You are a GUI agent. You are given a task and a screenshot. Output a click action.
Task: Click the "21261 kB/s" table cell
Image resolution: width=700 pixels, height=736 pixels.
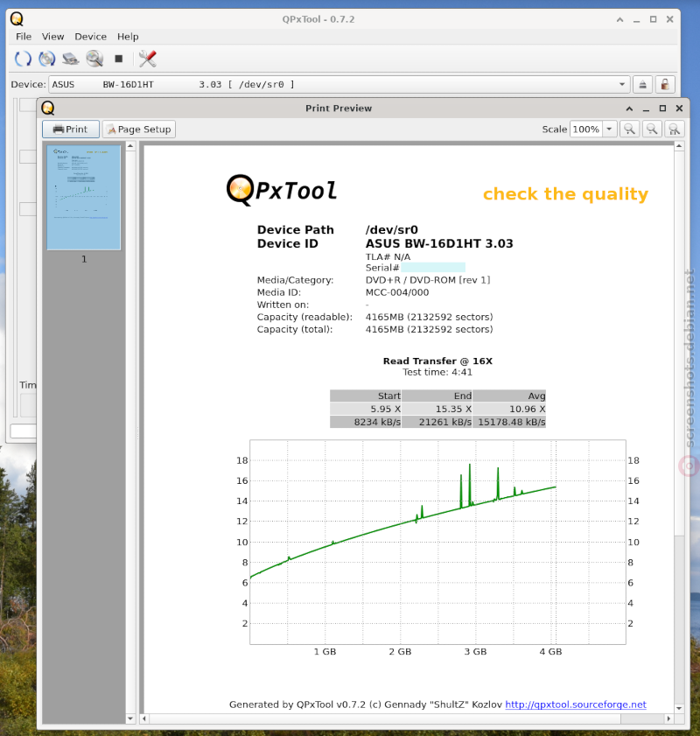437,422
